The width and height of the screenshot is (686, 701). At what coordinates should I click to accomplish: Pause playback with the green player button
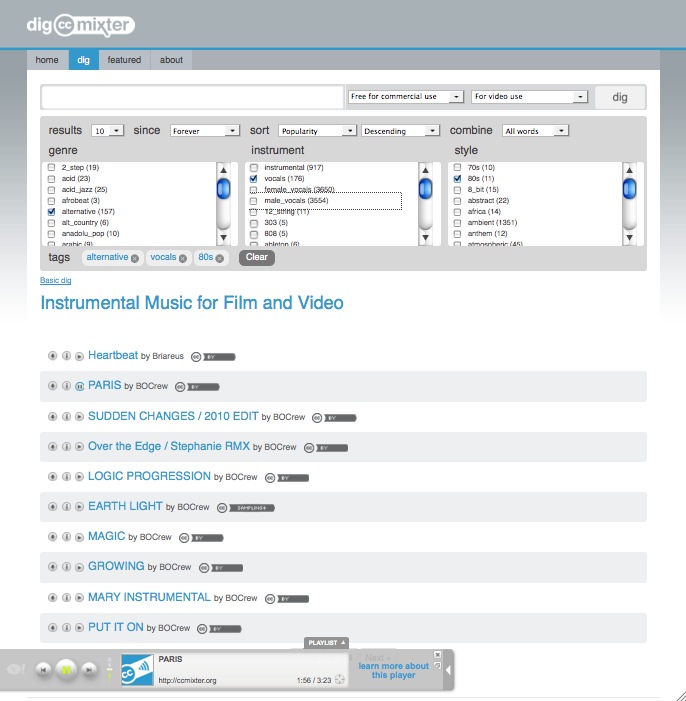[x=66, y=670]
